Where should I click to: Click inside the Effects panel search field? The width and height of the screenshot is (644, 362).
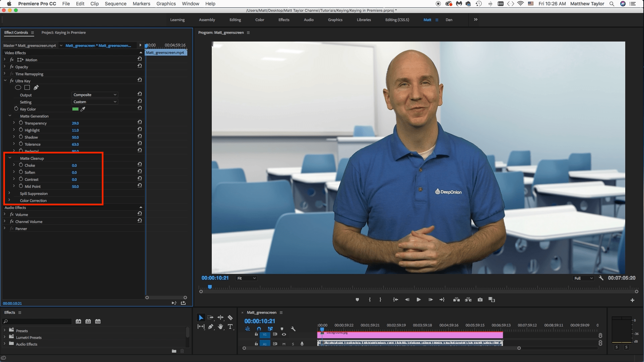click(37, 321)
